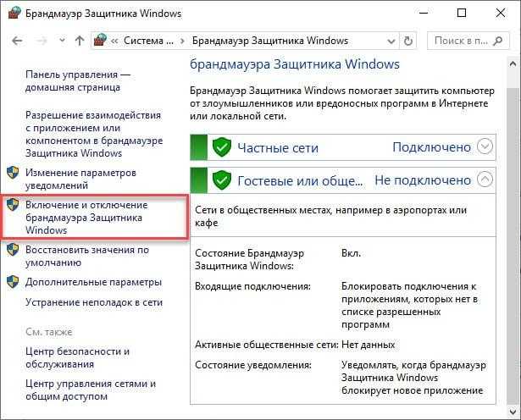
Task: Click shield icon beside 'Дополнительные параметры'
Action: [x=13, y=281]
